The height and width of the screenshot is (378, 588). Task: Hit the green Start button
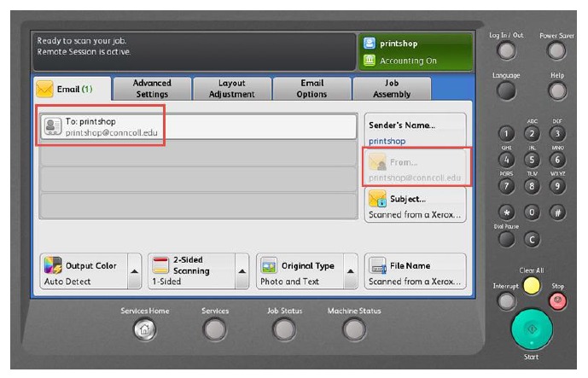(x=532, y=329)
